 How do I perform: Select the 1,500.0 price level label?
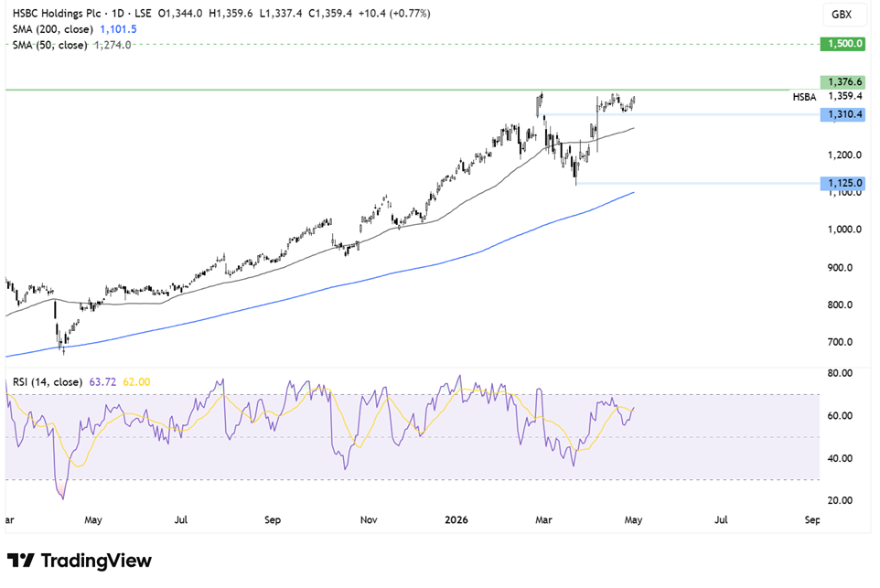tap(842, 43)
